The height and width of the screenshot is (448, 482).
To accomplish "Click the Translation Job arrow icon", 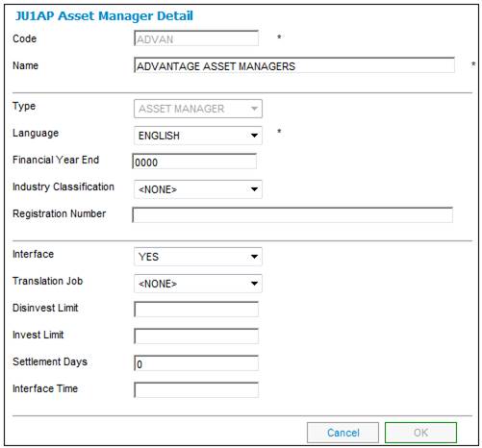I will pos(254,284).
